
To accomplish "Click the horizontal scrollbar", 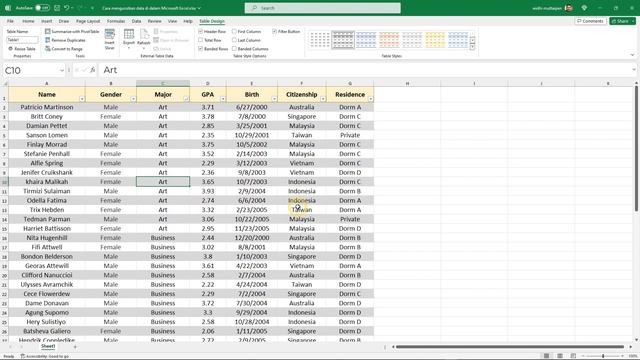I will pos(510,347).
